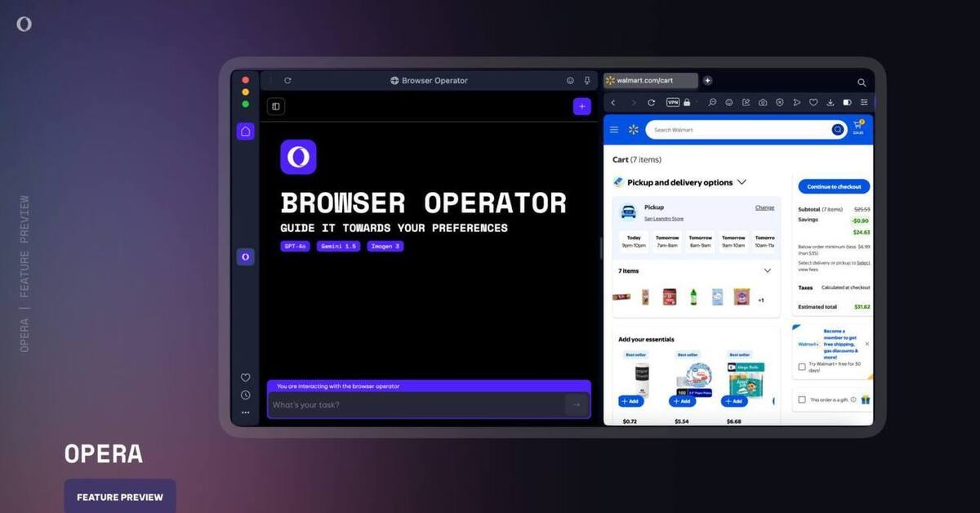
Task: Click the pin icon in Browser Operator bar
Action: click(x=586, y=81)
